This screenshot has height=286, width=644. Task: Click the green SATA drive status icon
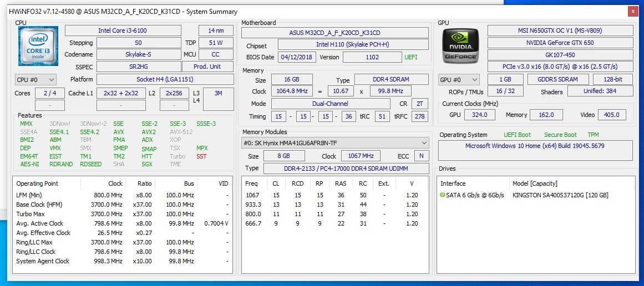click(x=442, y=195)
